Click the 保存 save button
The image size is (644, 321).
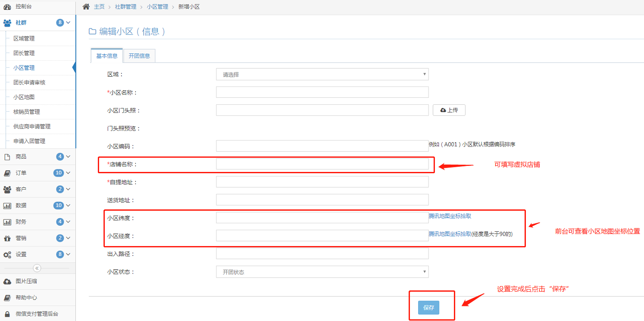[428, 308]
